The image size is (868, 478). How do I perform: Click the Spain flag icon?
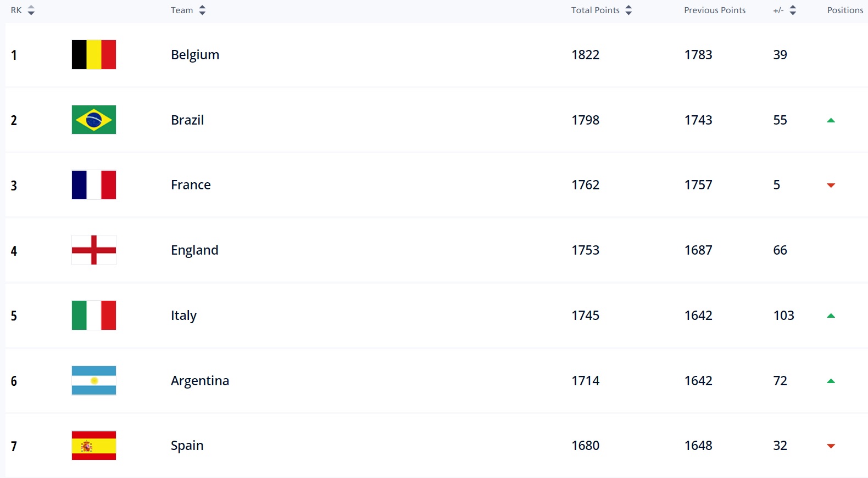point(94,446)
